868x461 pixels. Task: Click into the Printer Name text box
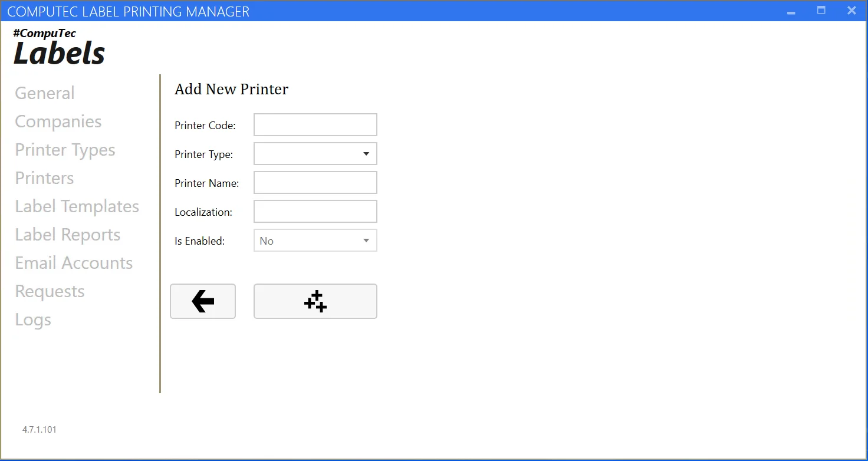pos(315,183)
